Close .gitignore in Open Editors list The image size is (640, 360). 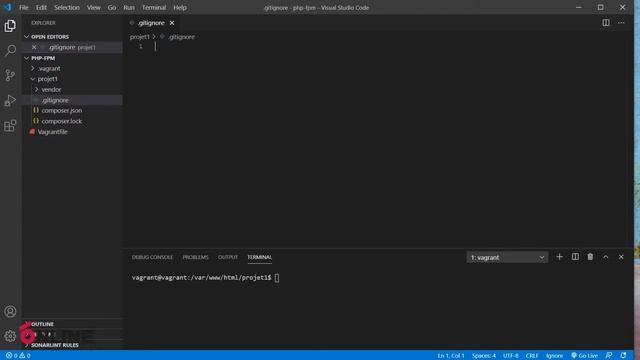click(x=34, y=47)
